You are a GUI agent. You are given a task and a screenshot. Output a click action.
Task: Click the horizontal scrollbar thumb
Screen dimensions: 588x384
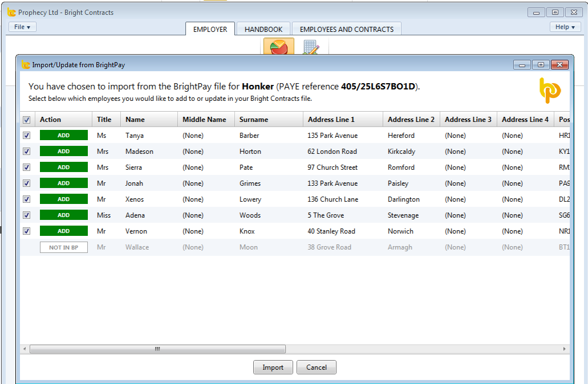click(157, 349)
